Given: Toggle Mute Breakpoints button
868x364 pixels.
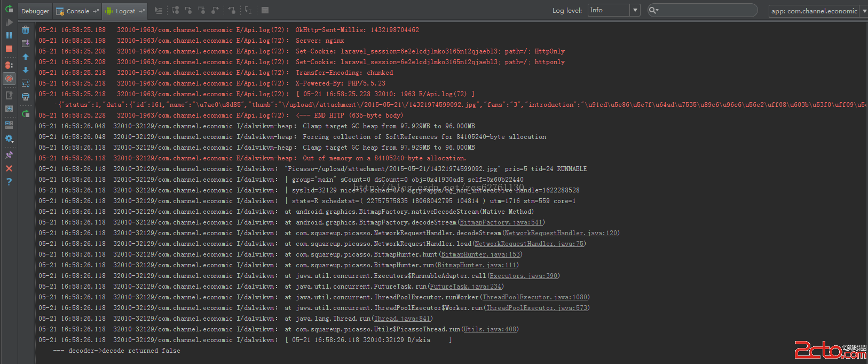Looking at the screenshot, I should pos(9,79).
